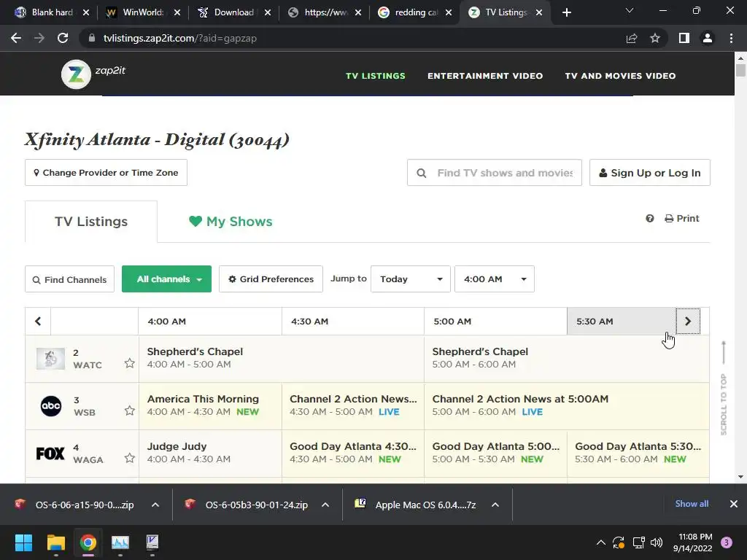The width and height of the screenshot is (747, 560).
Task: Open America This Morning listing
Action: pyautogui.click(x=210, y=405)
